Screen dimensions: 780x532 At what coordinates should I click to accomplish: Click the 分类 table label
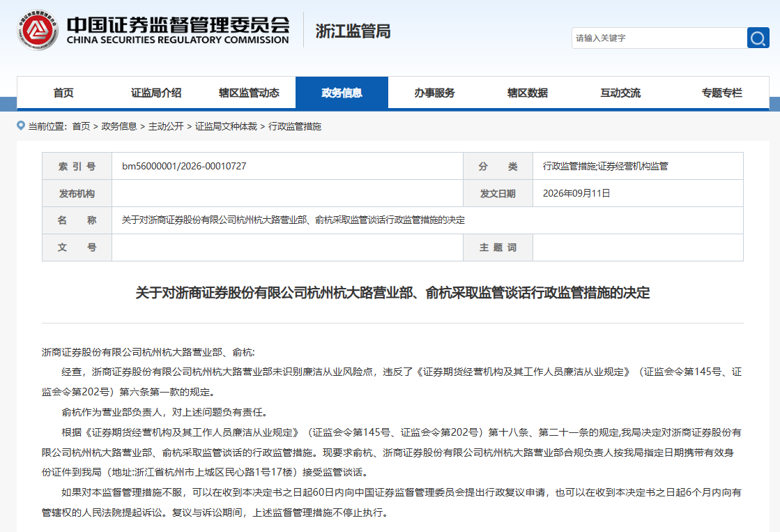[498, 166]
